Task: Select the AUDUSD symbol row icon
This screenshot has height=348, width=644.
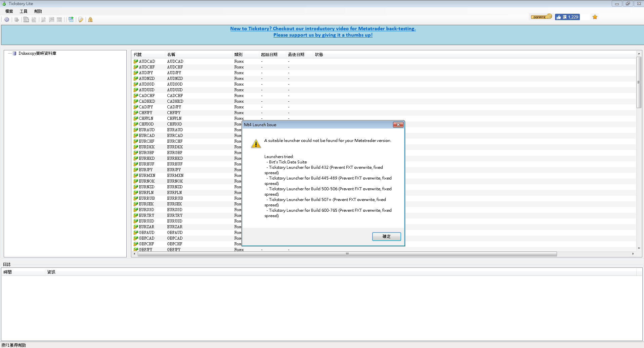Action: 136,90
